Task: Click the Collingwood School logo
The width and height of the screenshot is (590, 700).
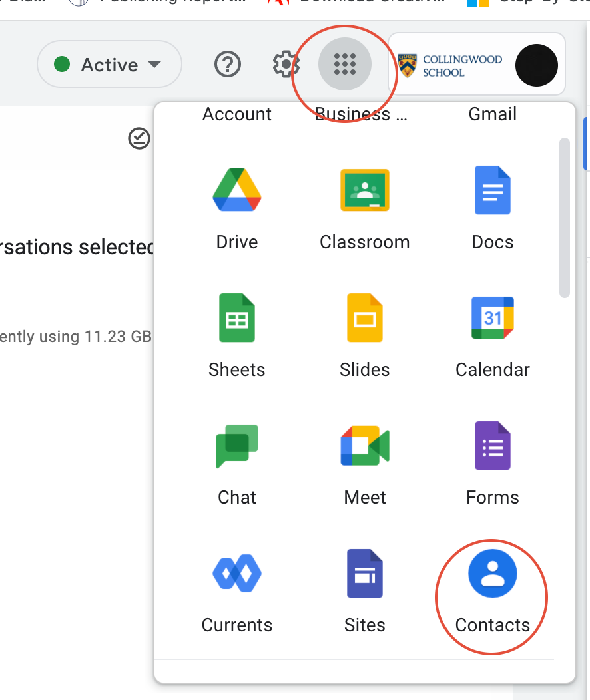Action: click(450, 66)
